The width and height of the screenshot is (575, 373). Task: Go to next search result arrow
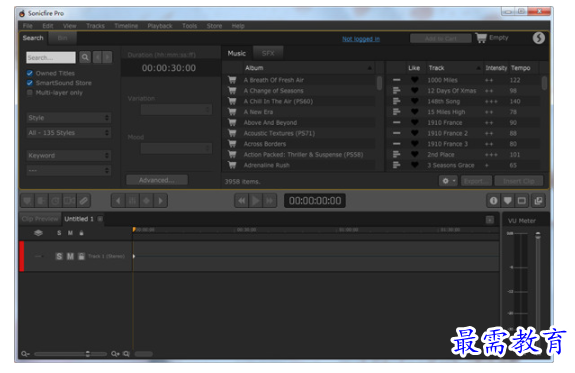point(107,57)
